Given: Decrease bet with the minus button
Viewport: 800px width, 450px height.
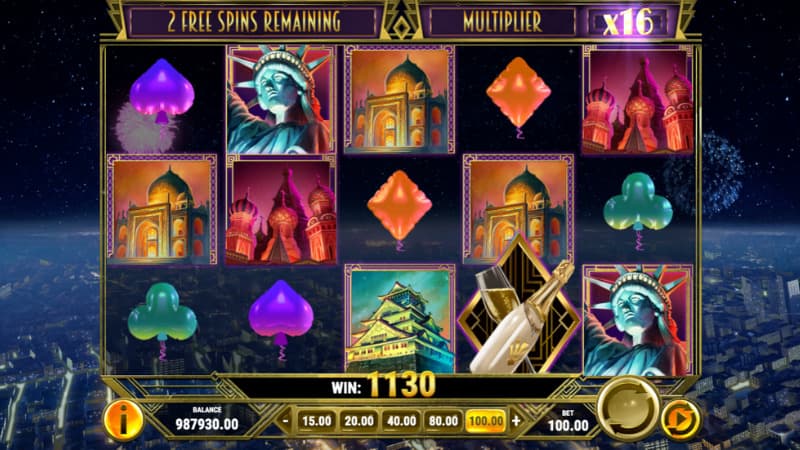Looking at the screenshot, I should [x=286, y=421].
